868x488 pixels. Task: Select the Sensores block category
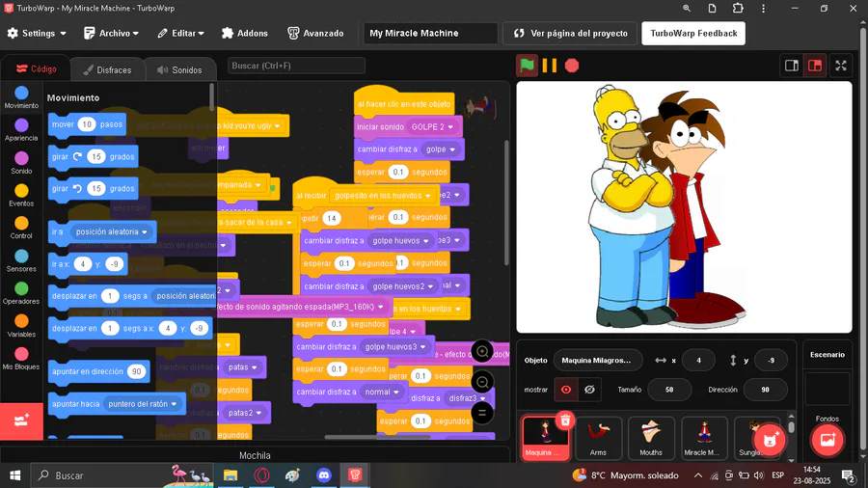coord(21,260)
